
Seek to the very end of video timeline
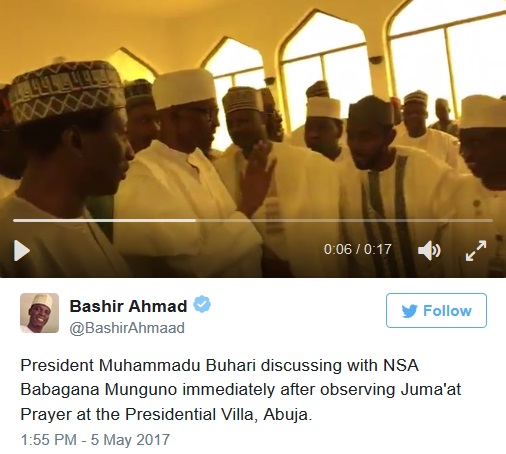coord(492,220)
